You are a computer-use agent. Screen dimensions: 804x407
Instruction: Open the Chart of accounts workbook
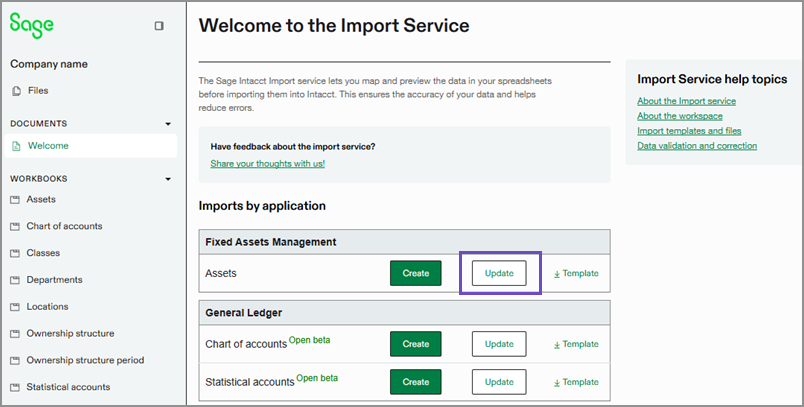coord(64,226)
